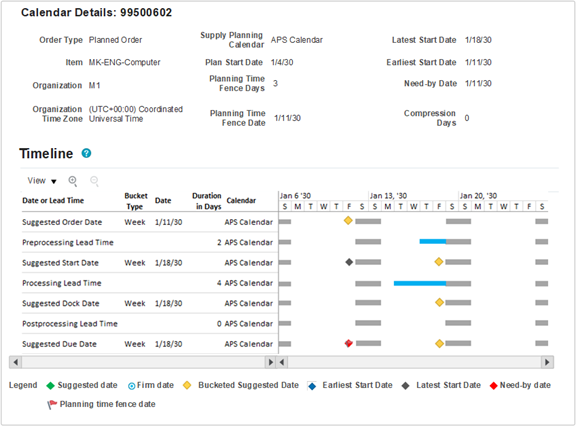This screenshot has height=426, width=576.
Task: Open the View dropdown menu
Action: pos(42,181)
